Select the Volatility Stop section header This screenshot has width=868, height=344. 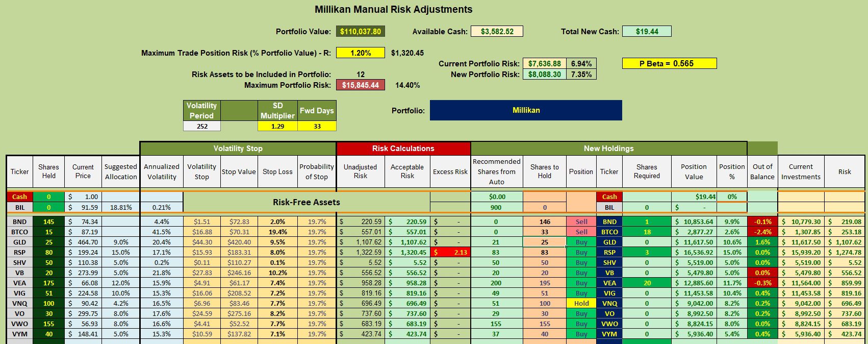click(238, 149)
